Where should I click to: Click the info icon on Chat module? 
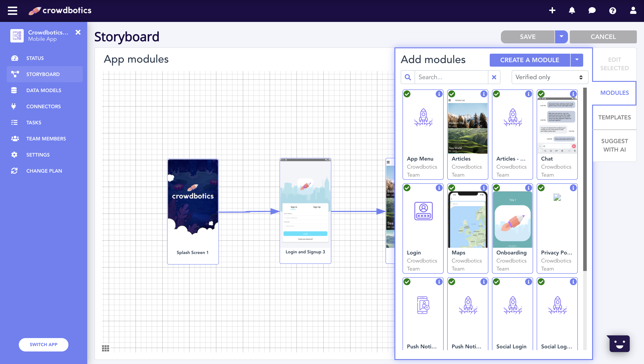coord(573,94)
